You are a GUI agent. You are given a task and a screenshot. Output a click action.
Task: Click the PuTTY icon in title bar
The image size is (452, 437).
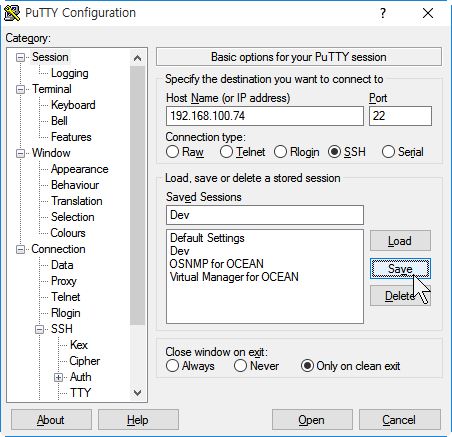pos(12,13)
